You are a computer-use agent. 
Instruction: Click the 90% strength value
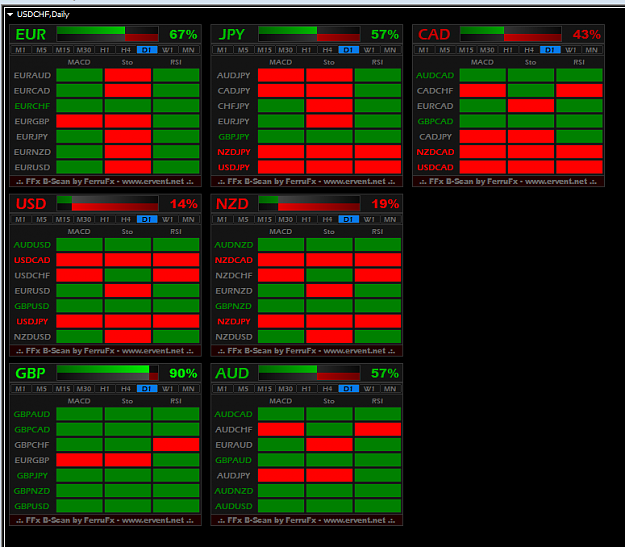pyautogui.click(x=183, y=374)
